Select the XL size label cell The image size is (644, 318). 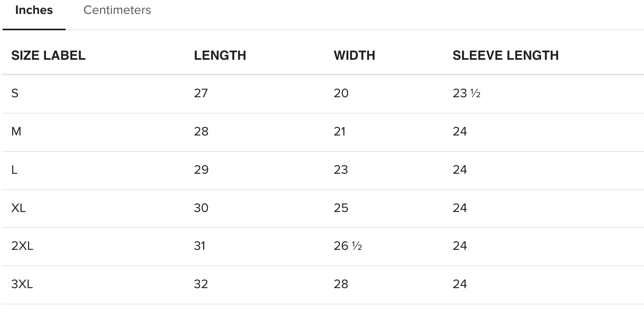18,208
